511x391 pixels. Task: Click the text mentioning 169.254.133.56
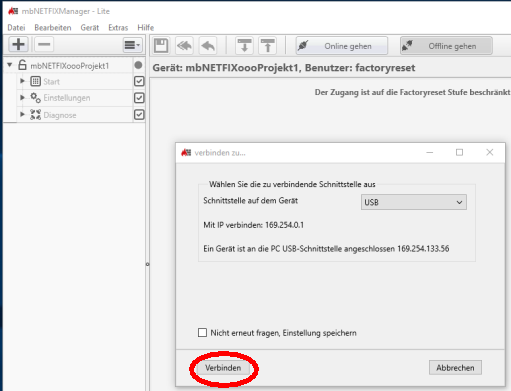point(326,249)
